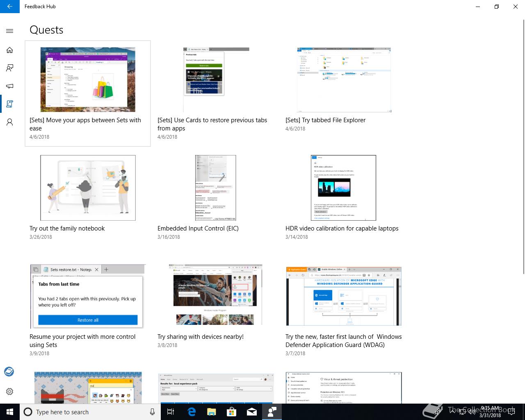Open sharing with devices nearby thumbnail

point(216,294)
